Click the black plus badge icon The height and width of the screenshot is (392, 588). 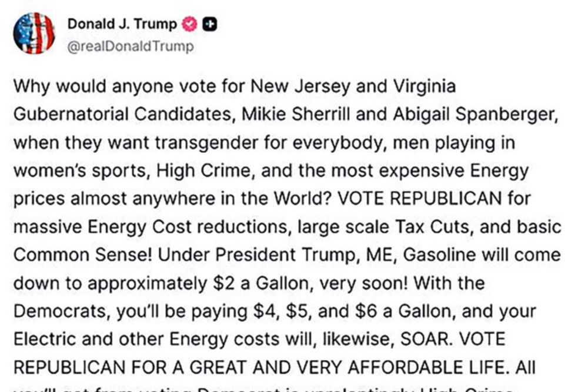210,24
